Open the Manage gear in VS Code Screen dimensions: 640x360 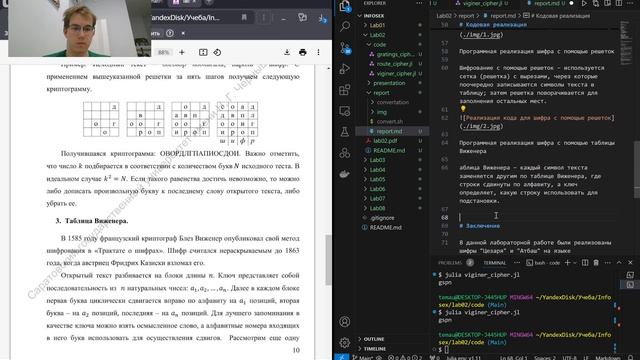pyautogui.click(x=345, y=342)
